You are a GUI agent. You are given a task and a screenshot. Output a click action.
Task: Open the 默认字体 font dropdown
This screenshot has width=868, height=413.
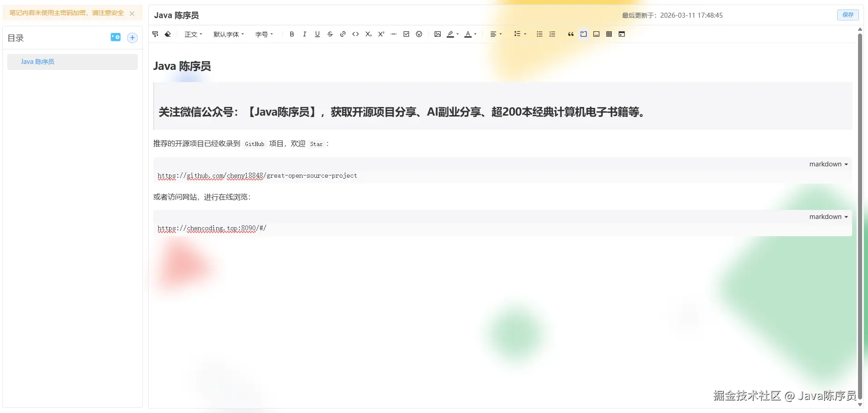(x=229, y=34)
